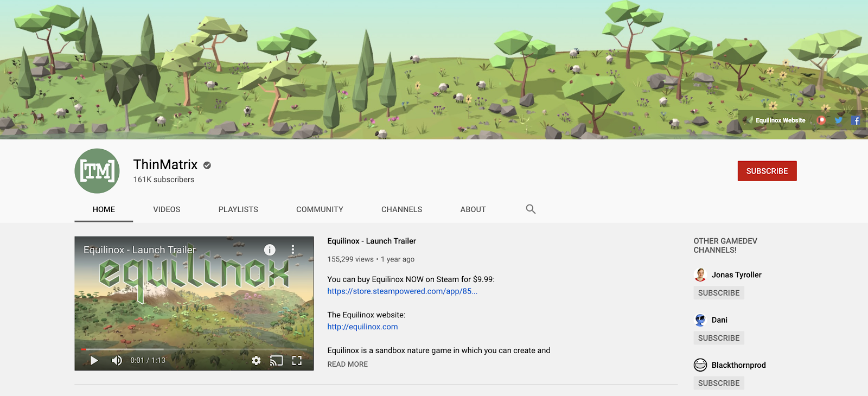
Task: Subscribe to Blackthornprod
Action: pos(719,383)
